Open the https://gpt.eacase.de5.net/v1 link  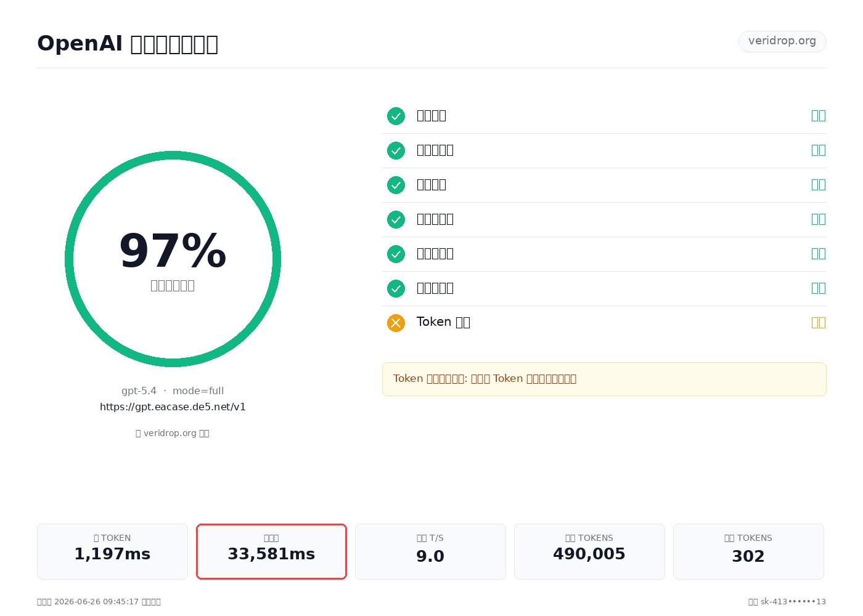tap(173, 407)
